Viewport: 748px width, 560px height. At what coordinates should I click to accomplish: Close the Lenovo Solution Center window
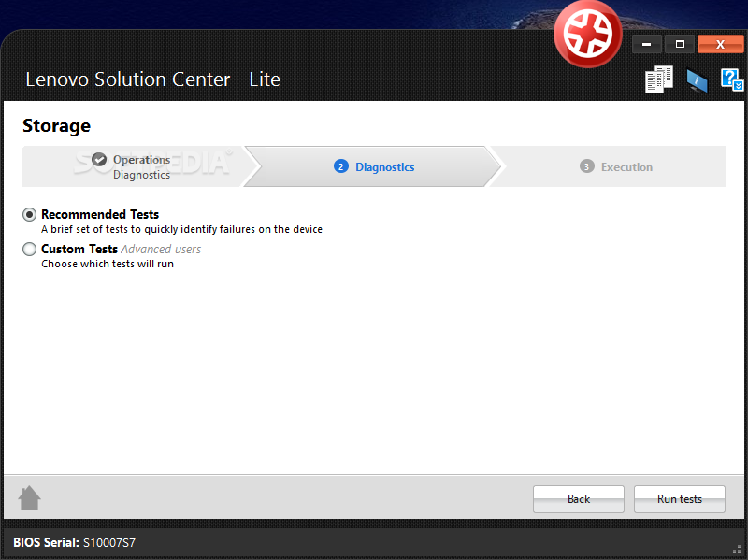coord(720,44)
